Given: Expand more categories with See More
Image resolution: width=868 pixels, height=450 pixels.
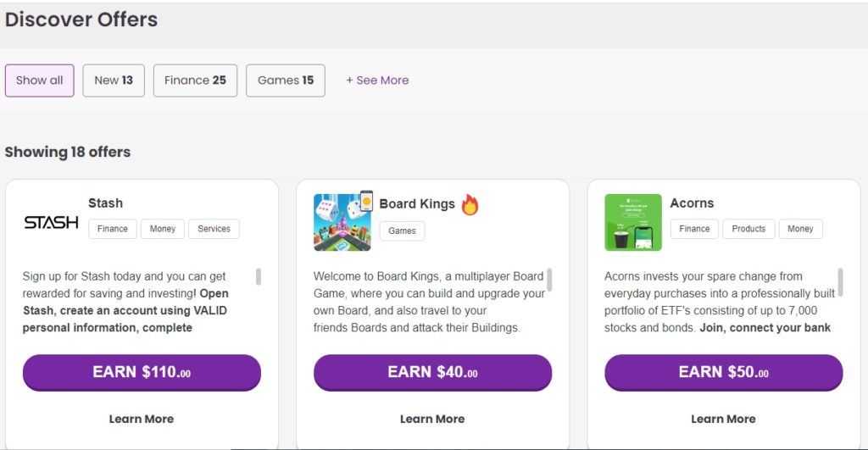Looking at the screenshot, I should (377, 81).
